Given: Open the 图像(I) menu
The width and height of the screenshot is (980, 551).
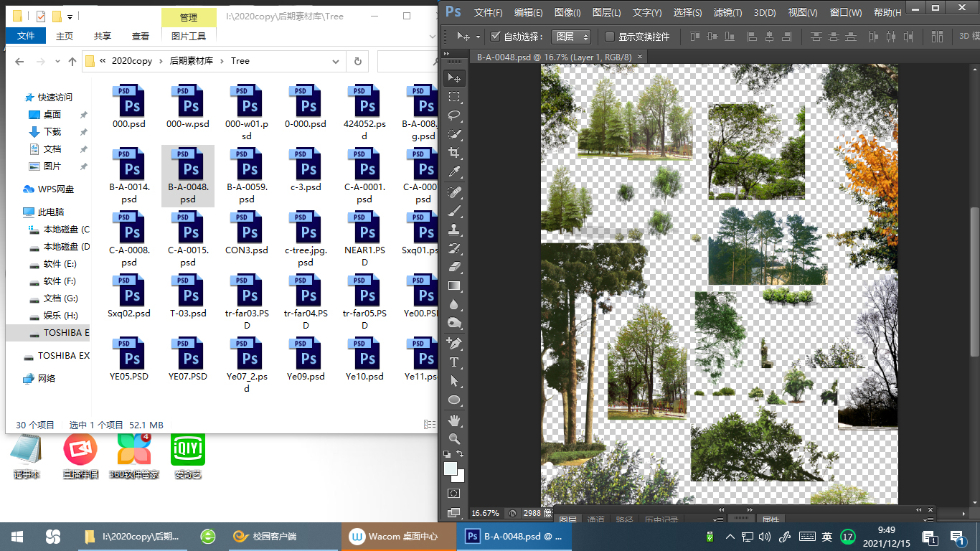Looking at the screenshot, I should 567,12.
